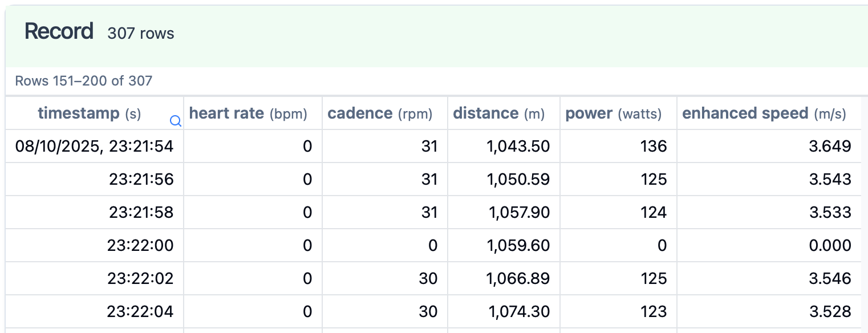Click the 307 rows count label

pos(141,34)
